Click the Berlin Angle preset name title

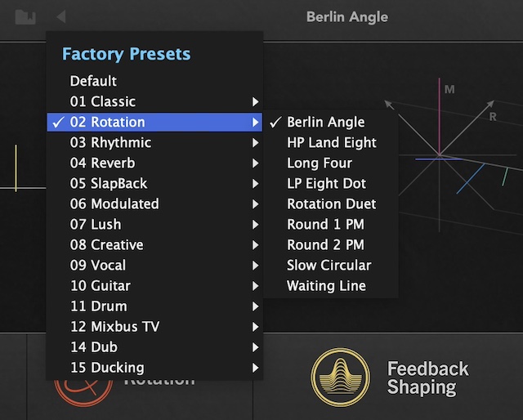346,16
